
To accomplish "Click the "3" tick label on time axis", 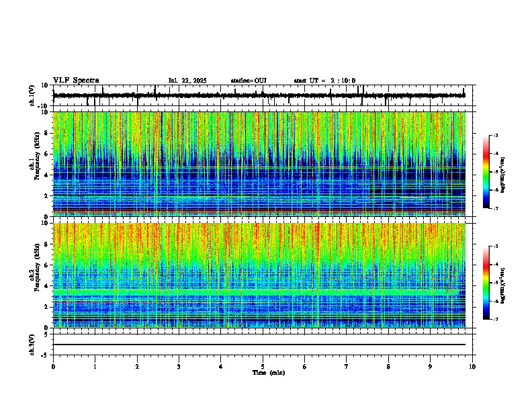I will point(179,367).
